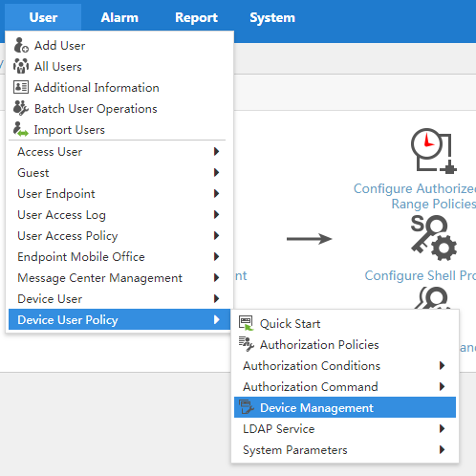Click the Authorization Policies icon

(247, 344)
